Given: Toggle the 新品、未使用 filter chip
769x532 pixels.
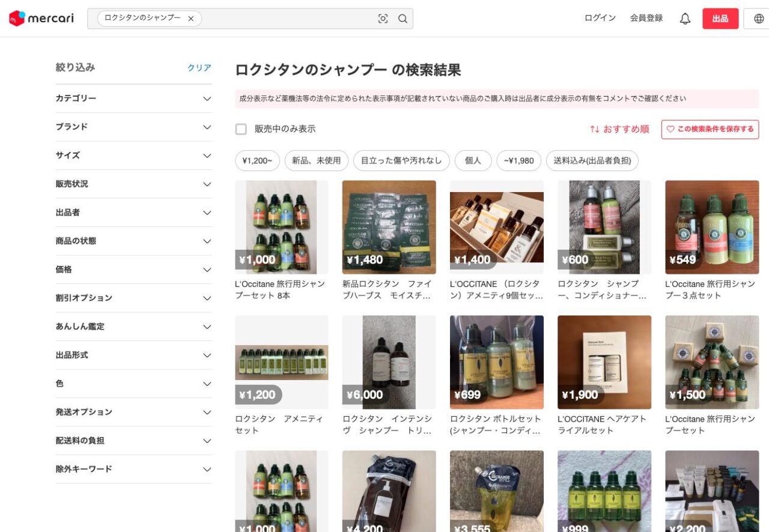Looking at the screenshot, I should coord(316,161).
